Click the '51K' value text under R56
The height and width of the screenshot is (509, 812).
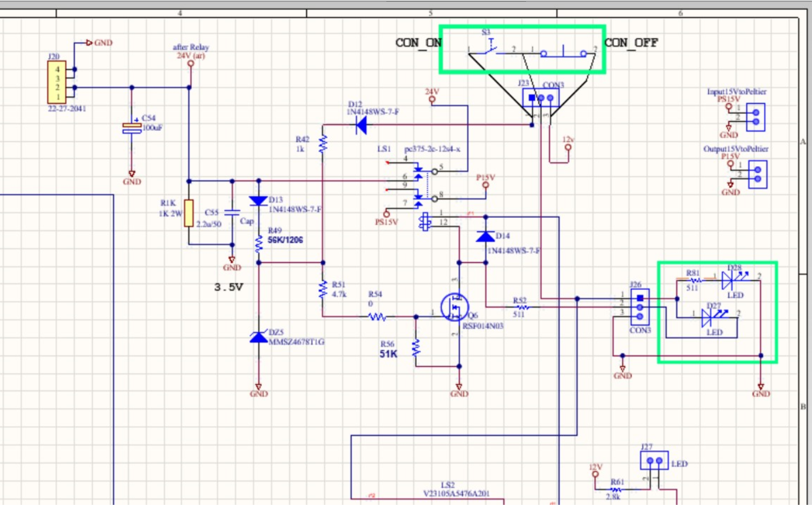click(388, 354)
